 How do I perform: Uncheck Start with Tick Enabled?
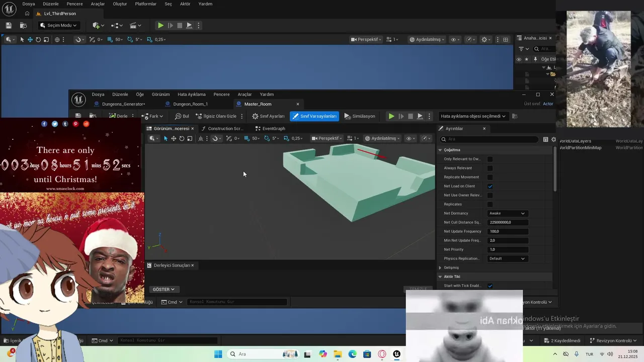point(490,286)
